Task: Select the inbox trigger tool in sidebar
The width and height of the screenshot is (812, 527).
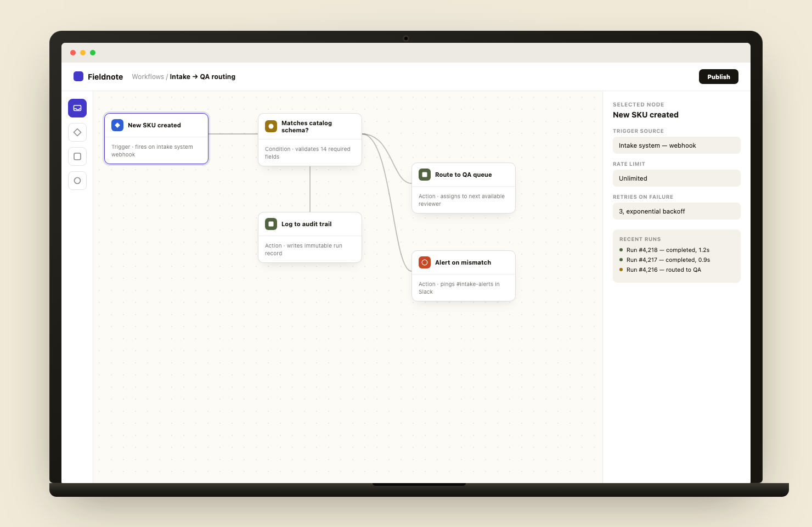Action: pyautogui.click(x=77, y=108)
